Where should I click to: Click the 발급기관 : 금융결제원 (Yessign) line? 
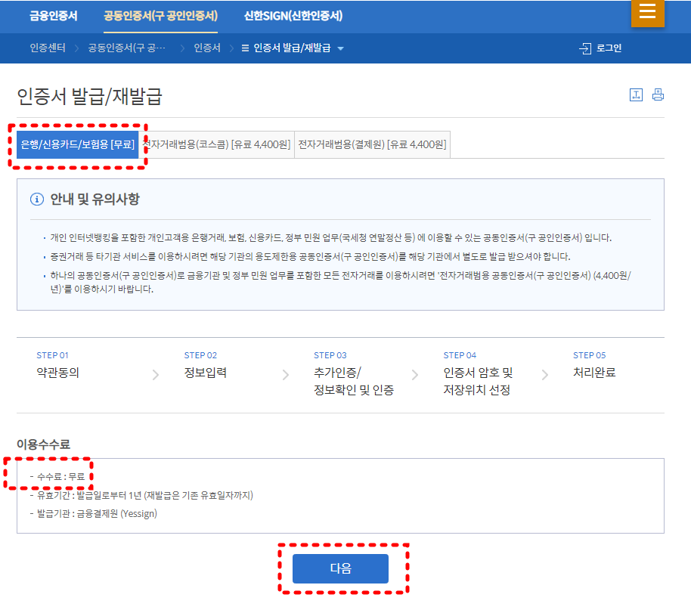(94, 514)
